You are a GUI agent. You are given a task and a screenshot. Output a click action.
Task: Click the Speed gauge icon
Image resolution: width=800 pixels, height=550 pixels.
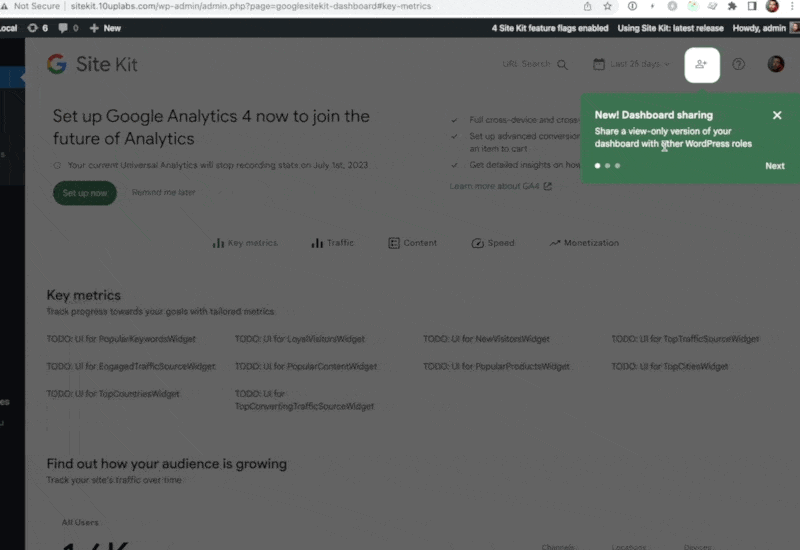477,243
